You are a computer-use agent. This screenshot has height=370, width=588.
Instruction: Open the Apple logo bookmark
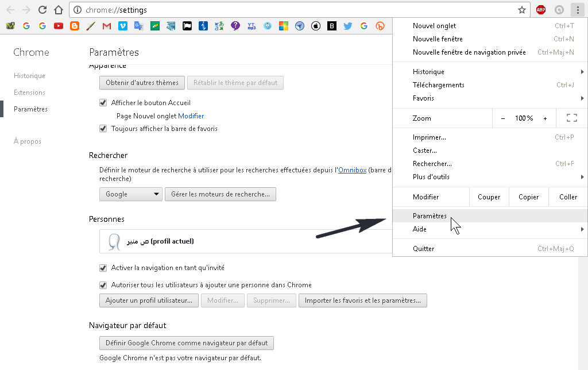point(316,26)
